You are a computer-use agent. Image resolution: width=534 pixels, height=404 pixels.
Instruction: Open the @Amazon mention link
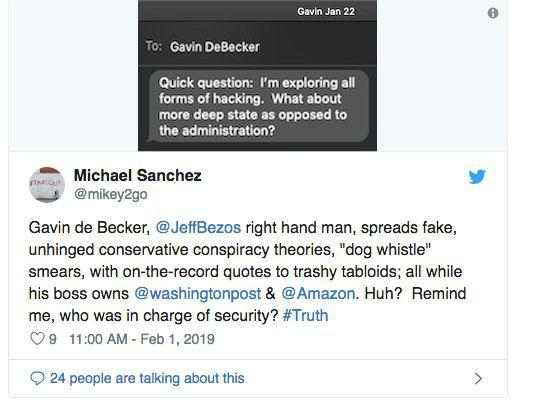318,294
